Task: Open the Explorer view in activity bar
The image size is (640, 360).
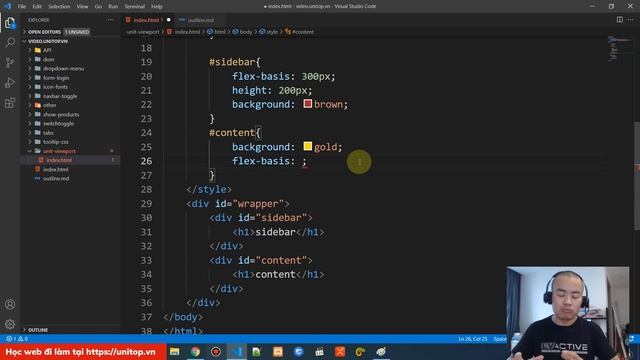Action: (10, 23)
